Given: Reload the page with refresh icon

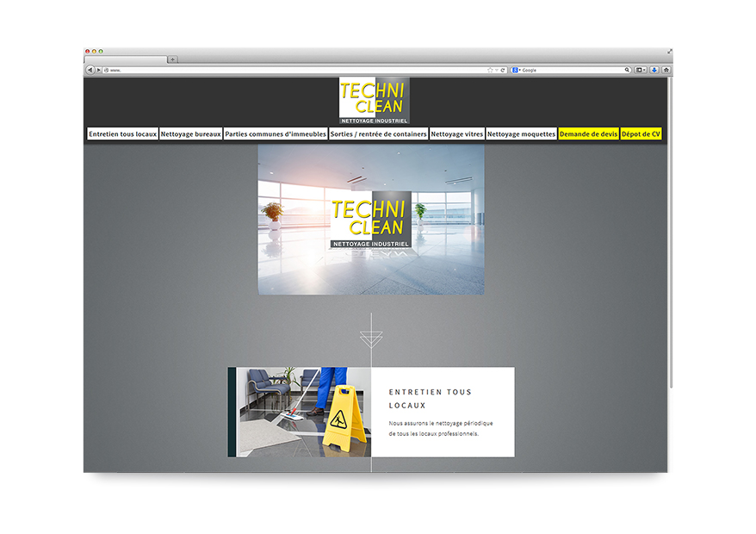Looking at the screenshot, I should pyautogui.click(x=502, y=70).
